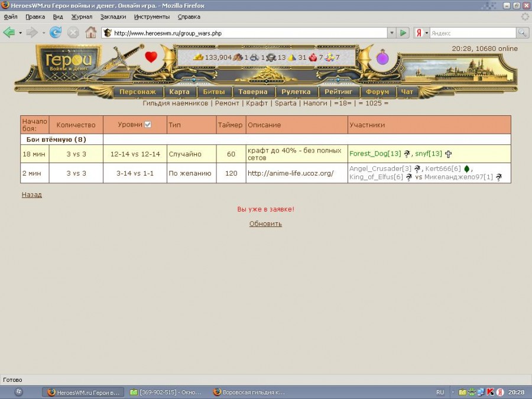The width and height of the screenshot is (532, 399).
Task: Click the Yandex search magnifier button
Action: point(523,33)
